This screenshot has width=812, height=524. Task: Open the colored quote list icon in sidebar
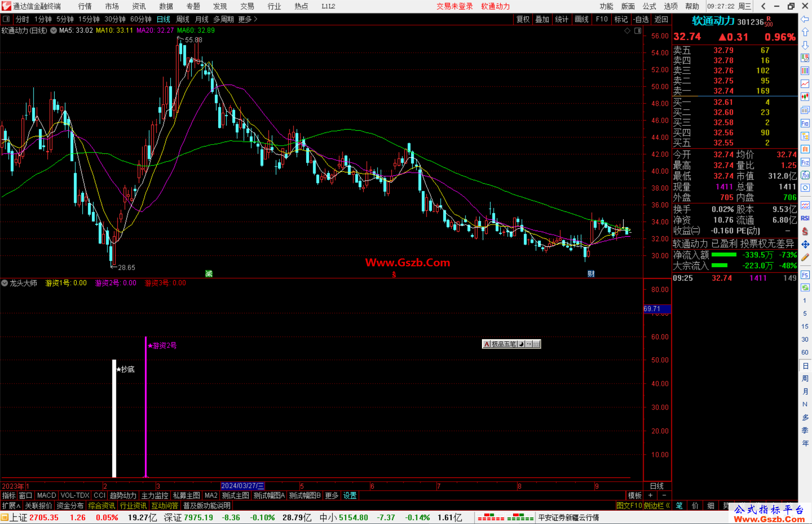coord(805,58)
